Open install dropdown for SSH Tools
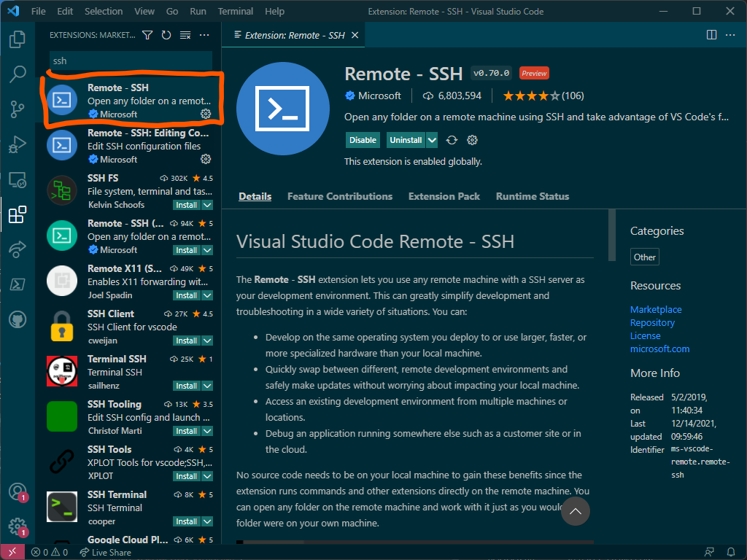The image size is (747, 560). click(x=207, y=476)
